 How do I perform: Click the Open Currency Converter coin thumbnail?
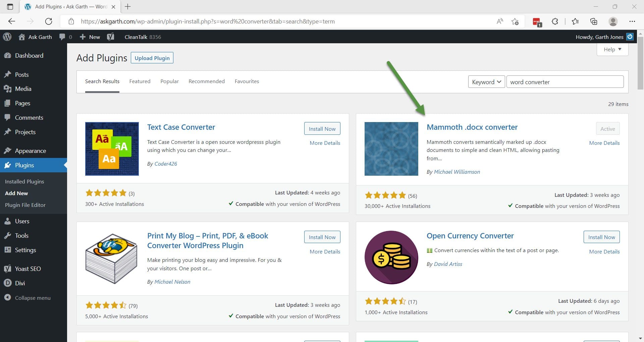[391, 258]
